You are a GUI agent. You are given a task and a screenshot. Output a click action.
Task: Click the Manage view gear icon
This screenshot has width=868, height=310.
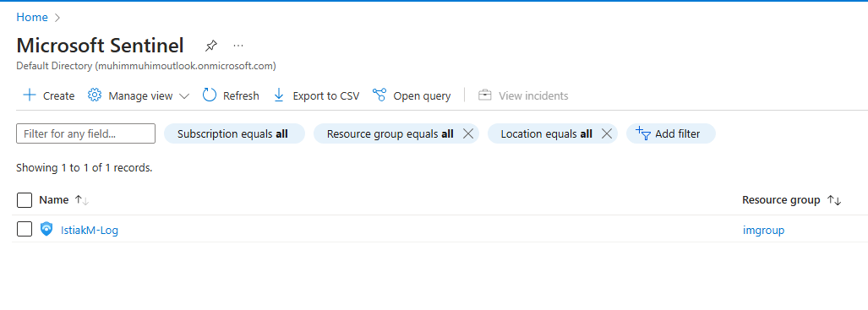(95, 95)
